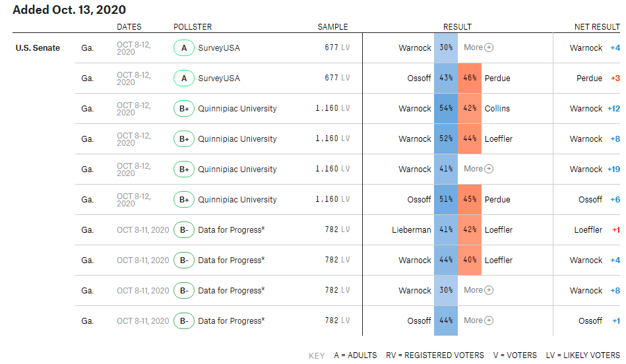Open the Data for Progress link on the Warnock vs Loeffler row
This screenshot has height=364, width=626.
coord(231,260)
